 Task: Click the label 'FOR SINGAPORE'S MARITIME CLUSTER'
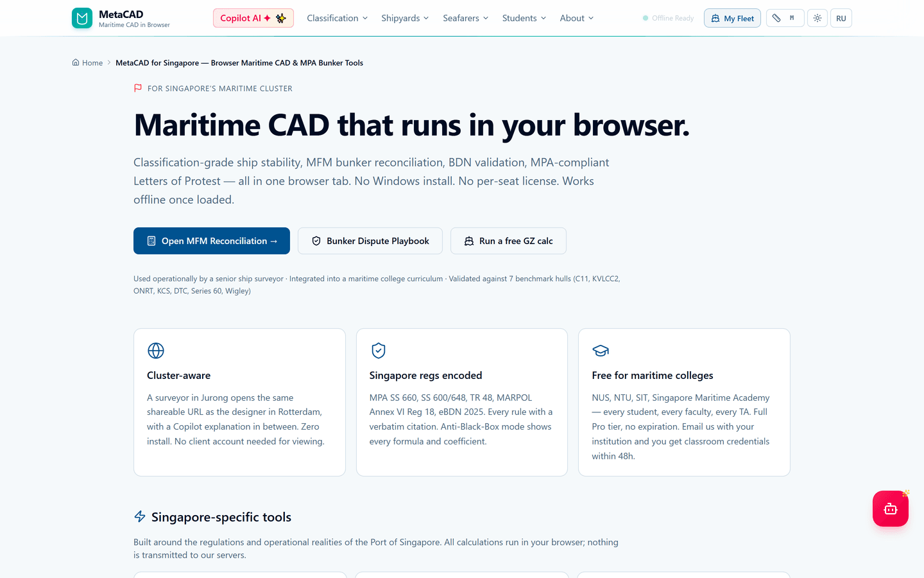220,89
